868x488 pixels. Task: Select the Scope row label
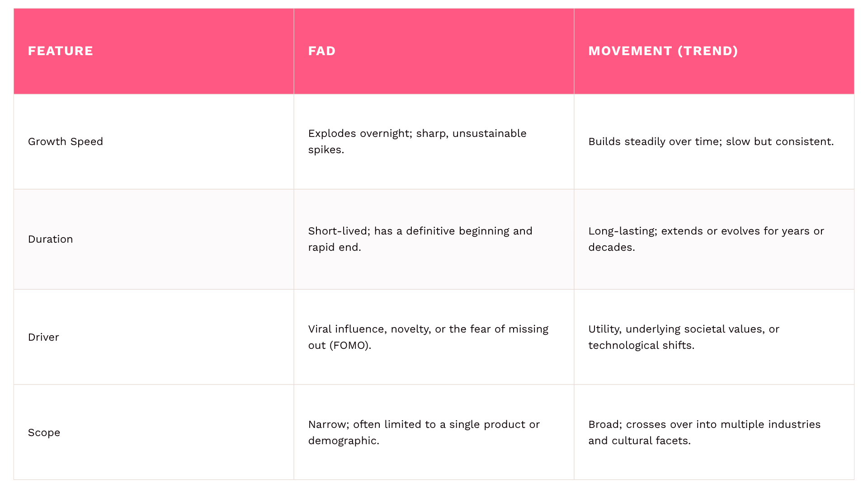click(x=44, y=433)
